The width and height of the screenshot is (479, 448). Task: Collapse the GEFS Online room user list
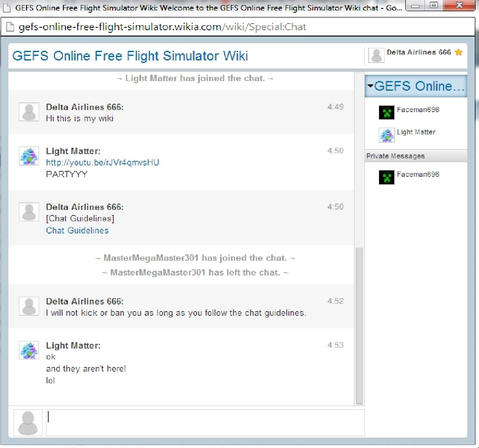pos(370,86)
